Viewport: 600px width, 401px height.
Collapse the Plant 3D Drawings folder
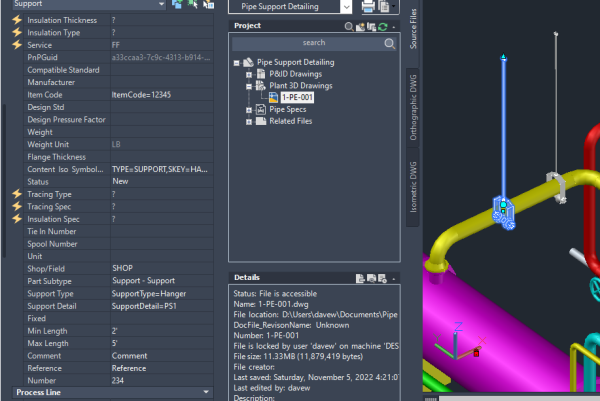249,86
